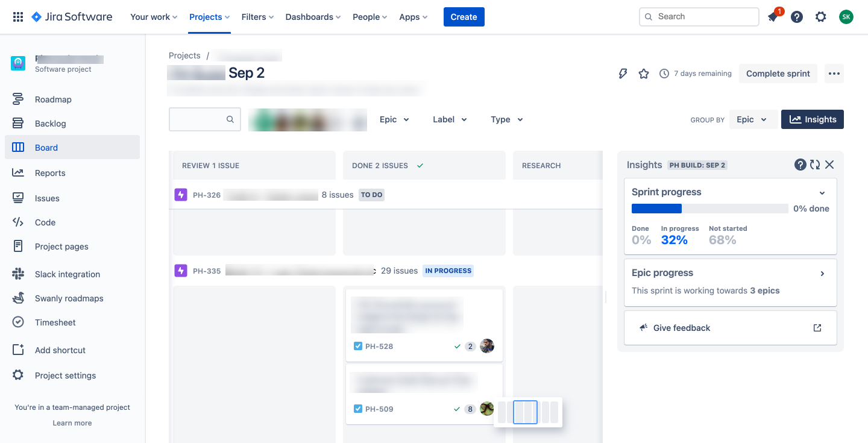Toggle the Insights button
868x443 pixels.
[x=813, y=119]
